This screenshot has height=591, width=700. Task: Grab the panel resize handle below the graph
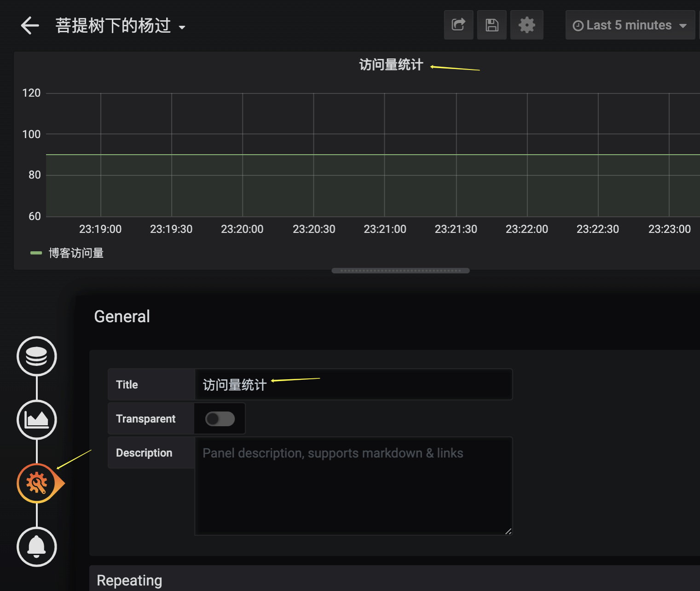click(x=400, y=271)
